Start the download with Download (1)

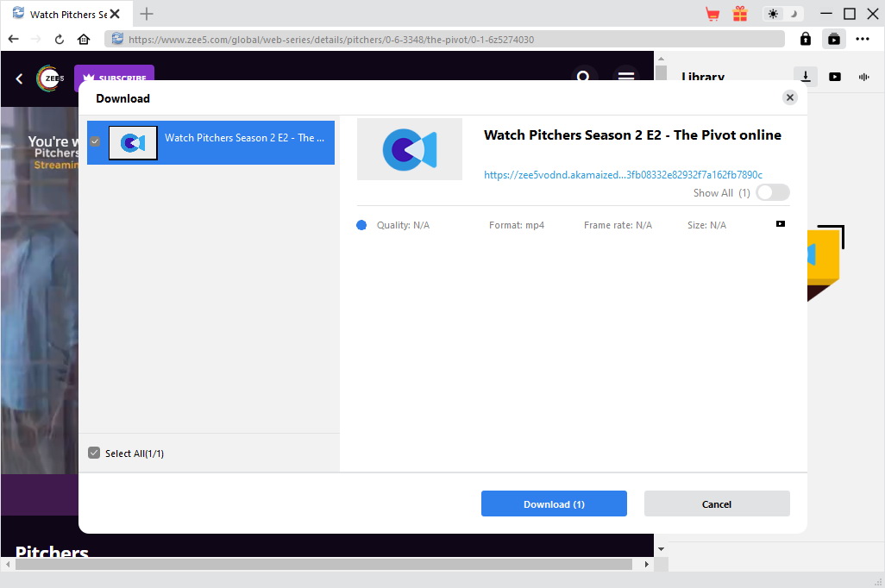click(554, 504)
